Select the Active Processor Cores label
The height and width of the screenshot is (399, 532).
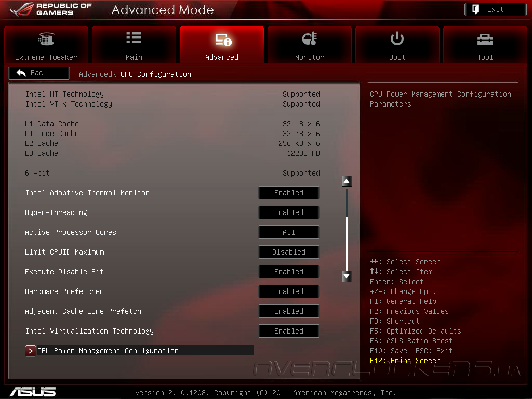71,232
